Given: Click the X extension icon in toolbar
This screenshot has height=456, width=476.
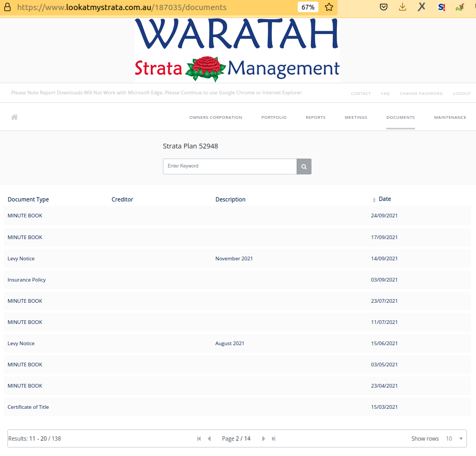Looking at the screenshot, I should tap(421, 7).
